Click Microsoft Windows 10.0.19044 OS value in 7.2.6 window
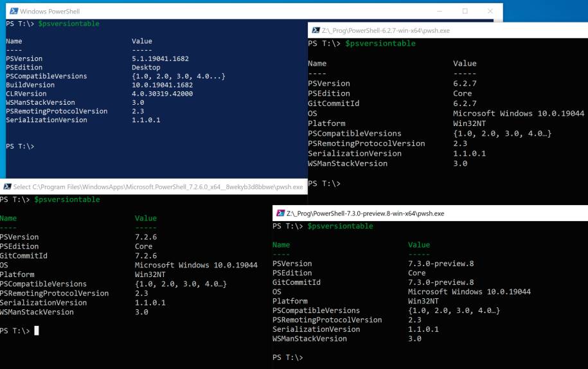Image resolution: width=588 pixels, height=369 pixels. [196, 265]
